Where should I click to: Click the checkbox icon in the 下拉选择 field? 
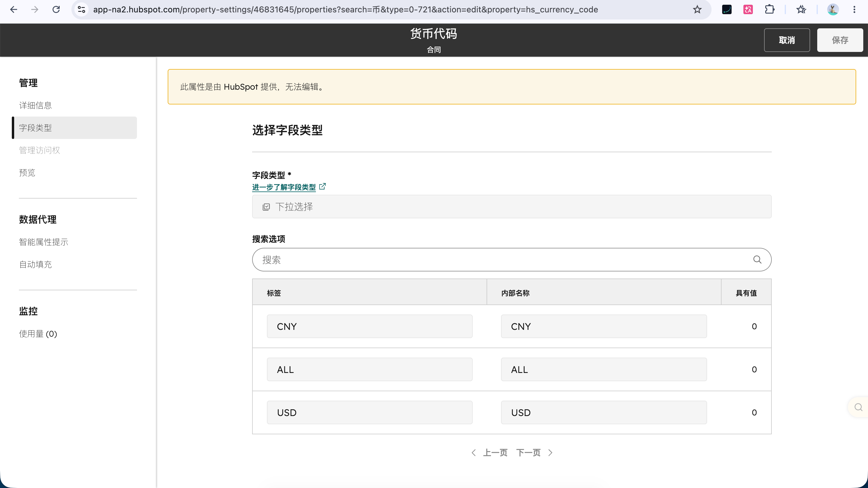(266, 207)
